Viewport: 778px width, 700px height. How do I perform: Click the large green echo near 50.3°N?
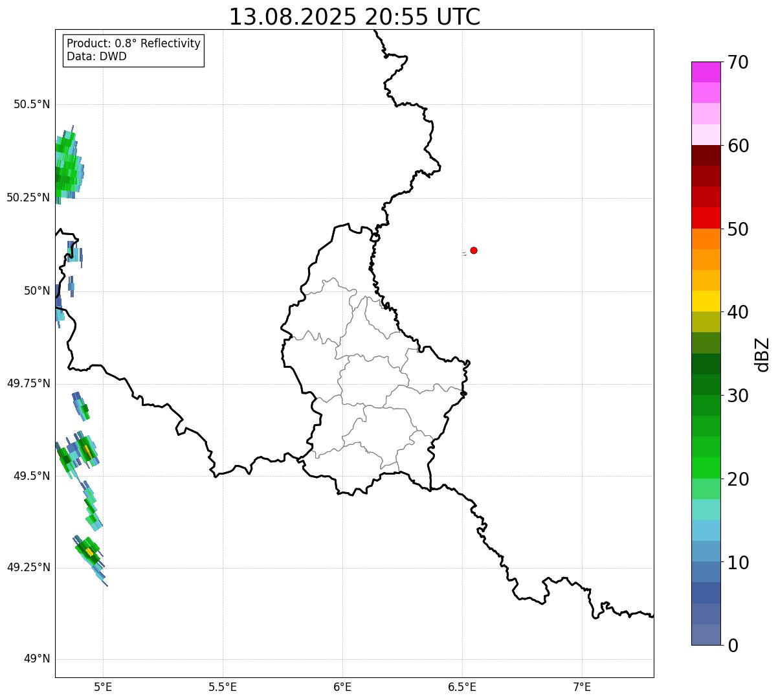coord(67,165)
